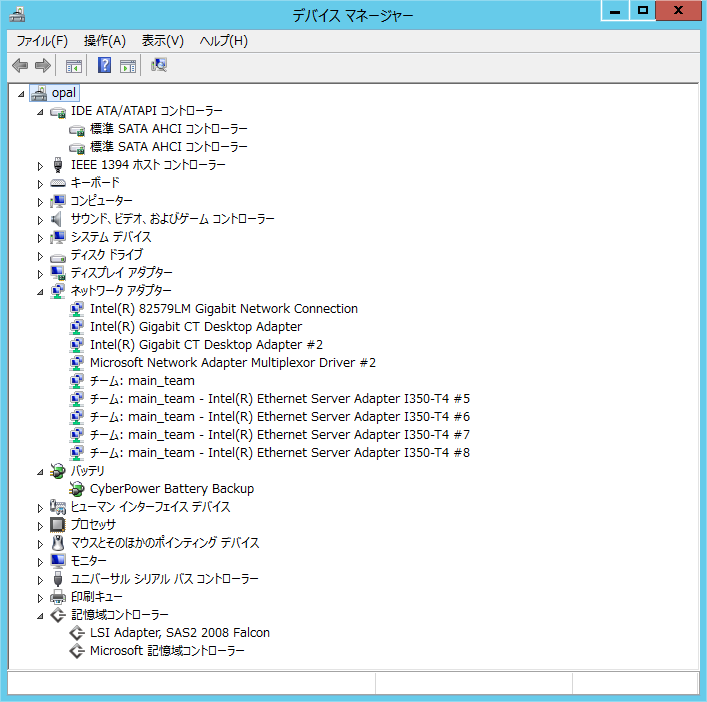Select Intel(R) Gigabit CT Desktop Adapter #2
Image resolution: width=707 pixels, height=702 pixels.
(207, 345)
